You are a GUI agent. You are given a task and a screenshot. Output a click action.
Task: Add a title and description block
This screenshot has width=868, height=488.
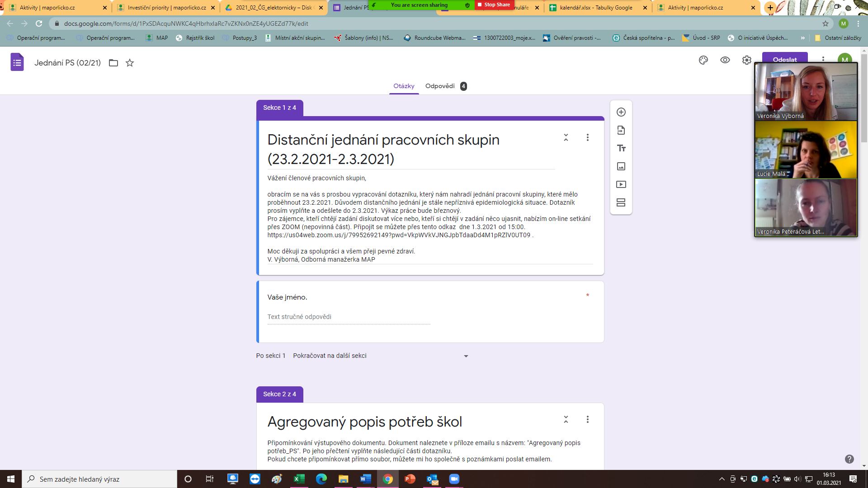(x=621, y=148)
